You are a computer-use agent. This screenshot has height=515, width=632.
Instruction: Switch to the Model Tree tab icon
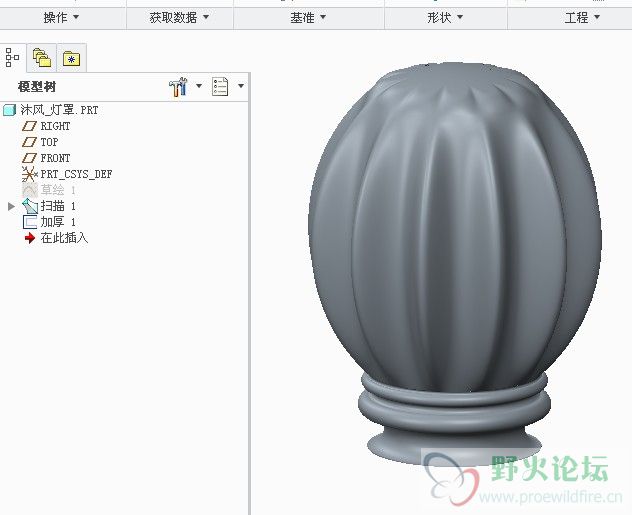pos(12,58)
